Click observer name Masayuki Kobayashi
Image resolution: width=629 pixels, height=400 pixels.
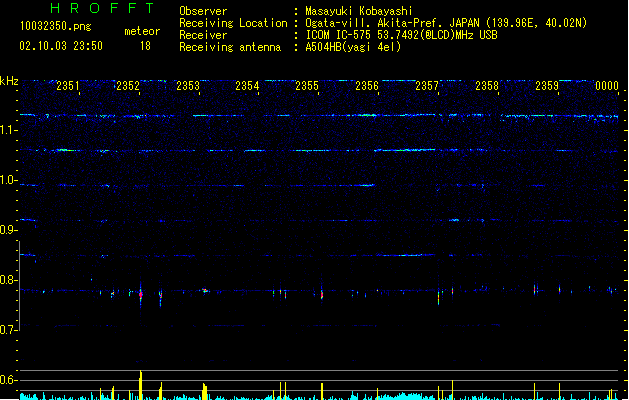[x=359, y=11]
